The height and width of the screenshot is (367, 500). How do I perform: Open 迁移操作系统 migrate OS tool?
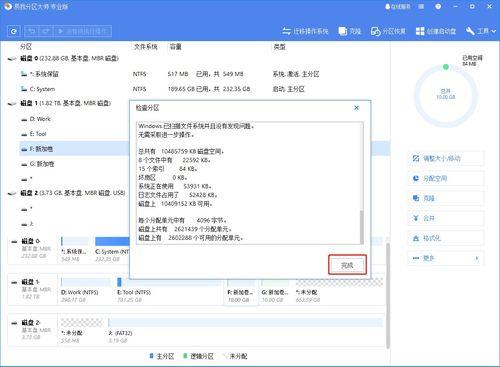(305, 31)
